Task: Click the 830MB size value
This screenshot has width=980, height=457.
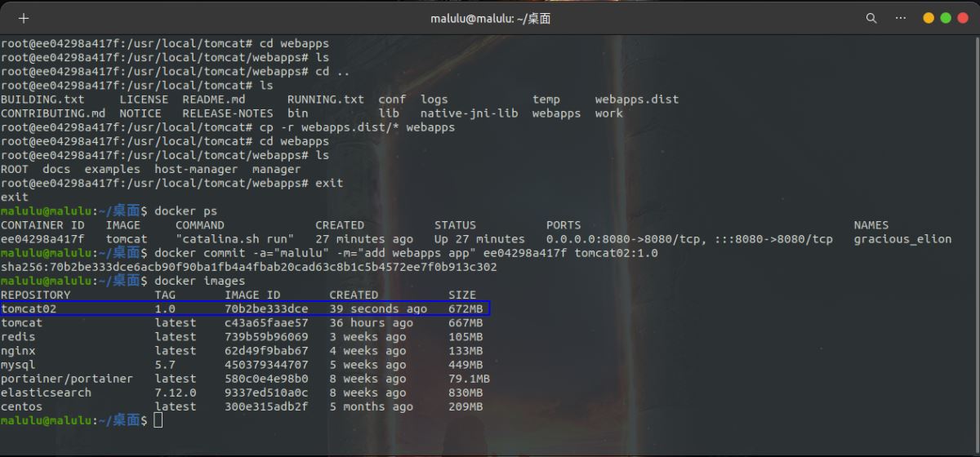Action: (465, 392)
